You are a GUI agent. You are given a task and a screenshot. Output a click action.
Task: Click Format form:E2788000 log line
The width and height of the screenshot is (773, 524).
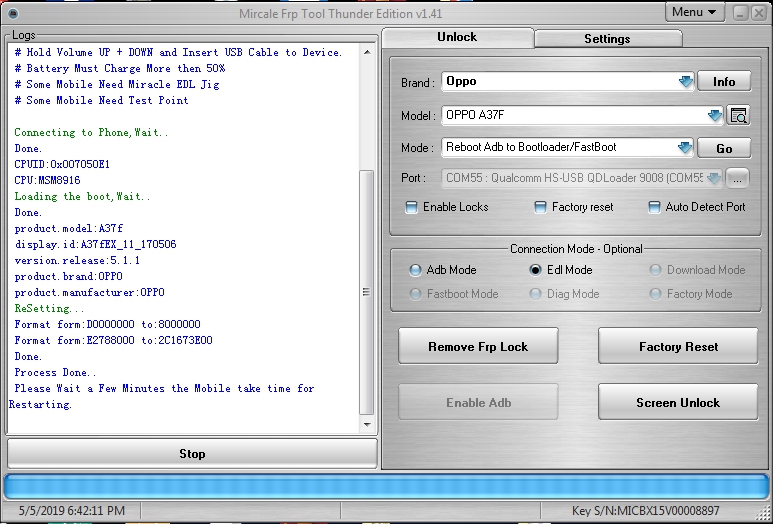tap(113, 341)
